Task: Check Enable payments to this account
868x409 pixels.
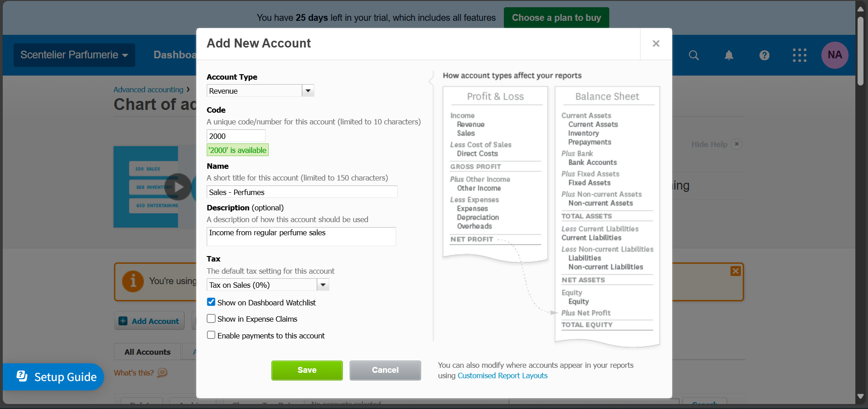Action: 211,335
